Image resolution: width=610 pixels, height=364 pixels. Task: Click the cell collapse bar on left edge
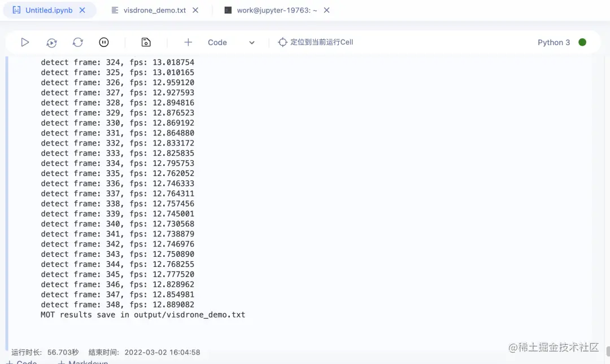point(6,203)
